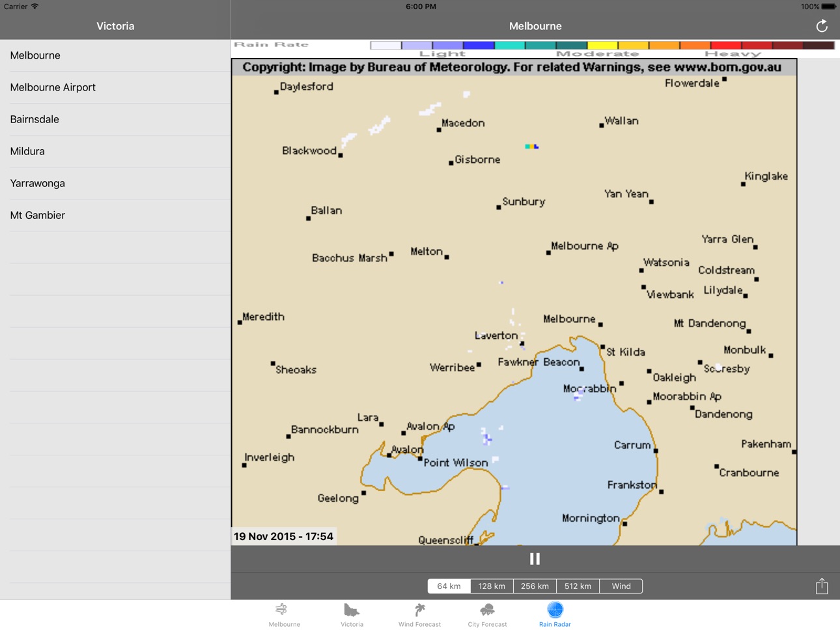Switch radar range to 128 km
The height and width of the screenshot is (630, 840).
click(492, 586)
